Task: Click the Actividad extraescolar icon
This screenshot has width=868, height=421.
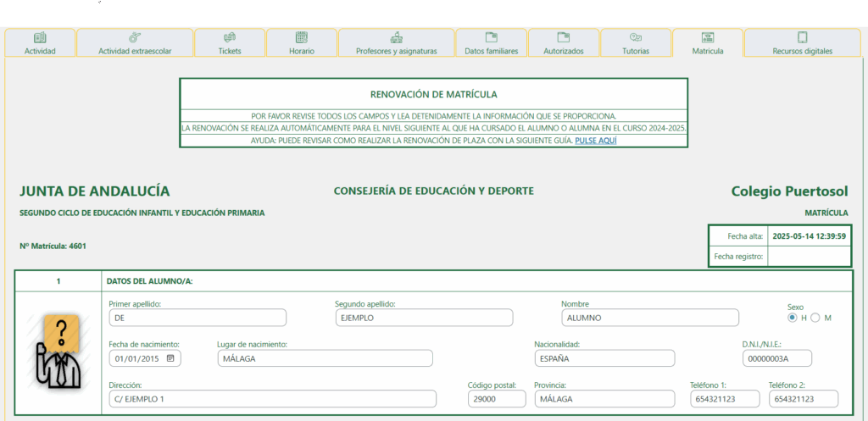Action: [135, 37]
